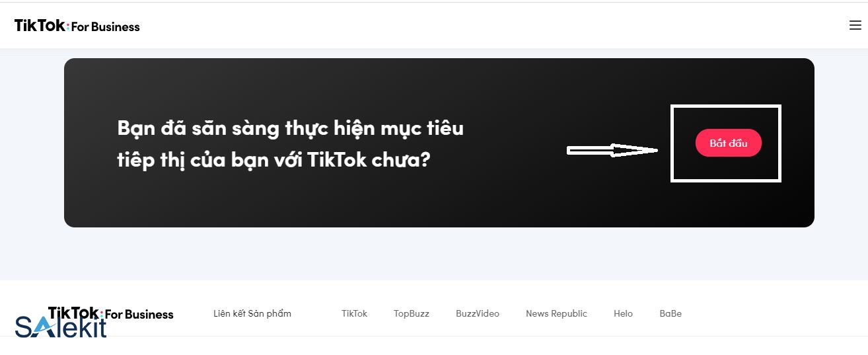
Task: Open the BaBe footer link
Action: (670, 313)
